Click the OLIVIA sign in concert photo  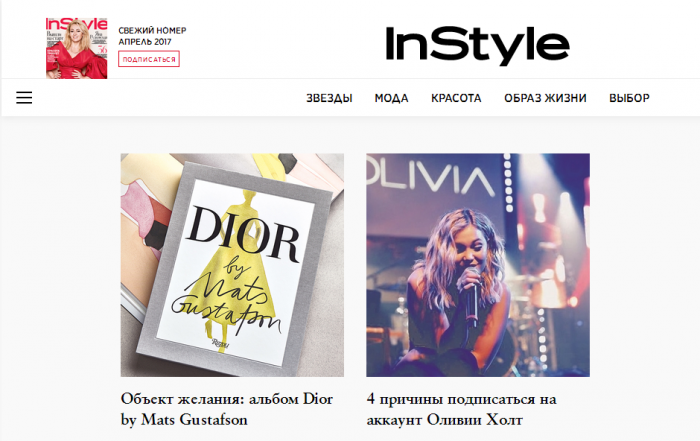430,181
